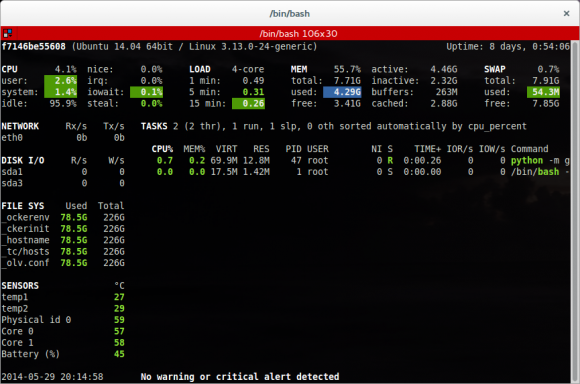
Task: Click the _ockerenv file system row
Action: pos(63,217)
